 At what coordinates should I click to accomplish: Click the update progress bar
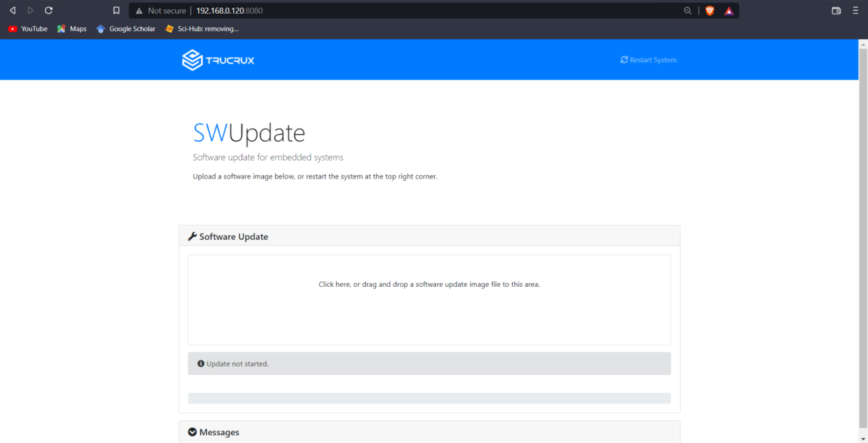click(x=429, y=397)
